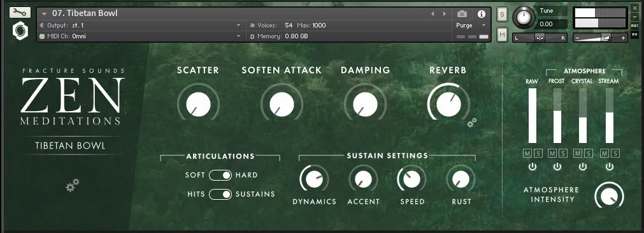Toggle the AUX sends button

[x=634, y=26]
